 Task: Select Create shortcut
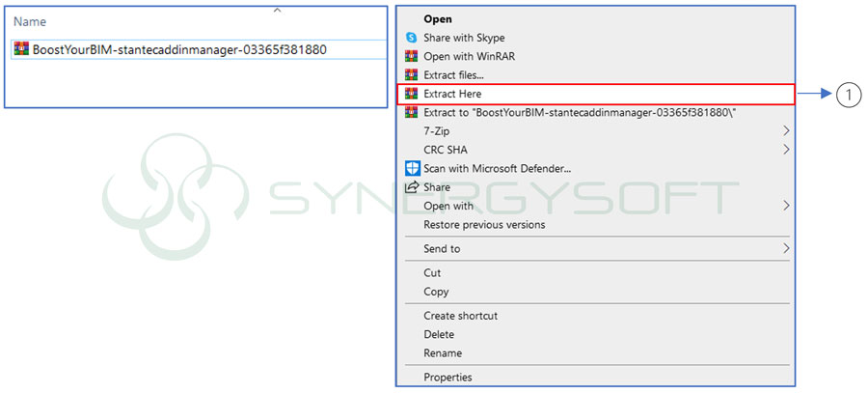(461, 316)
